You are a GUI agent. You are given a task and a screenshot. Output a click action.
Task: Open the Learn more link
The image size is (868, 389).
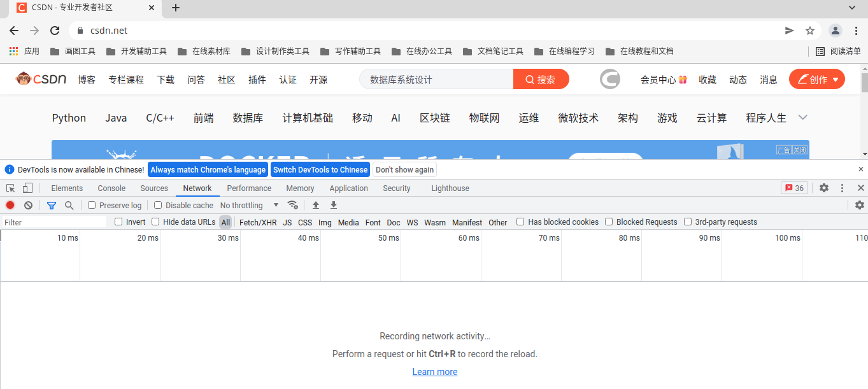[435, 372]
